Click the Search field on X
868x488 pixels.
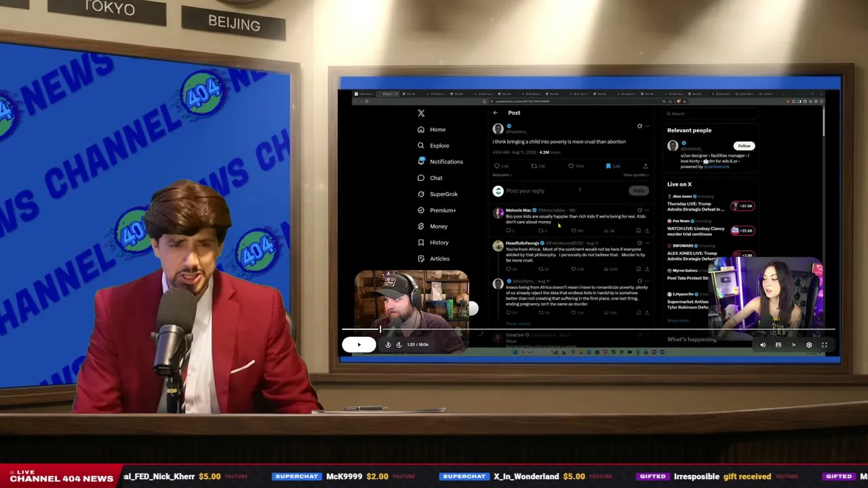point(710,114)
